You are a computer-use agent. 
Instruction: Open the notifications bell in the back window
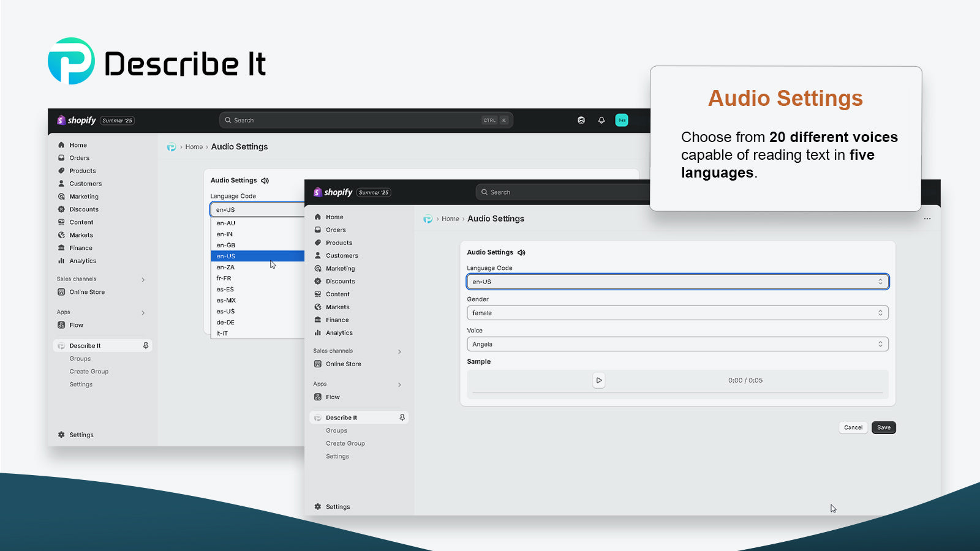tap(601, 120)
